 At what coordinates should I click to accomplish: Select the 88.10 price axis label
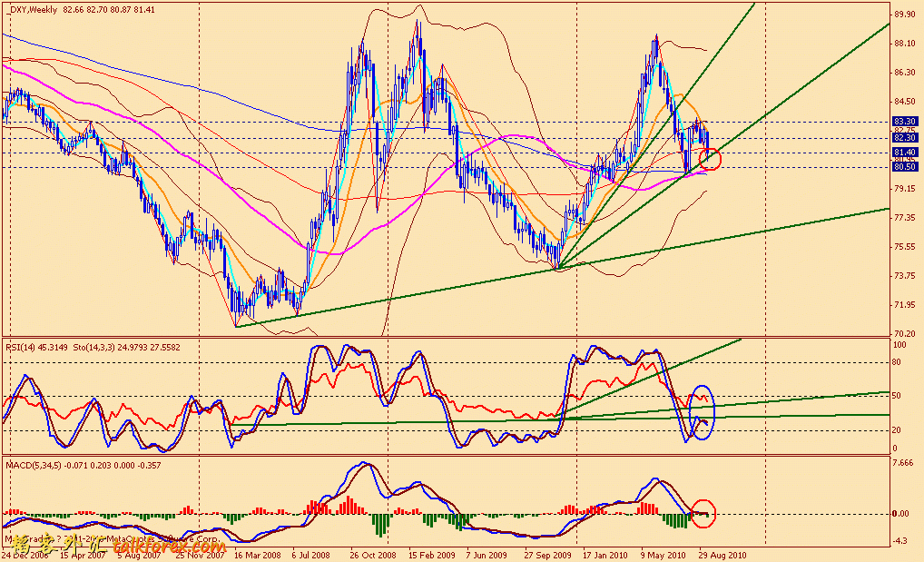pos(905,44)
